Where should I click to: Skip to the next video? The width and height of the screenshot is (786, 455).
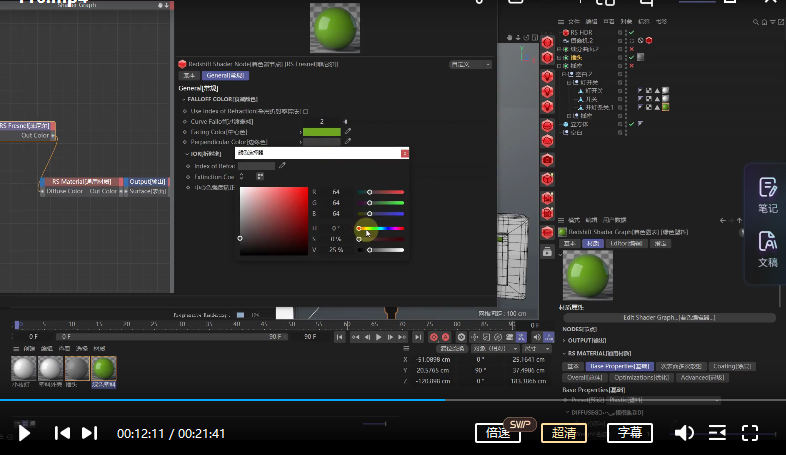tap(90, 433)
